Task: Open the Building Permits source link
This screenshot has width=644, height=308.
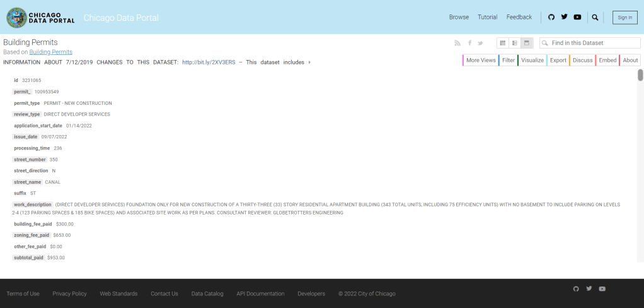Action: [50, 52]
